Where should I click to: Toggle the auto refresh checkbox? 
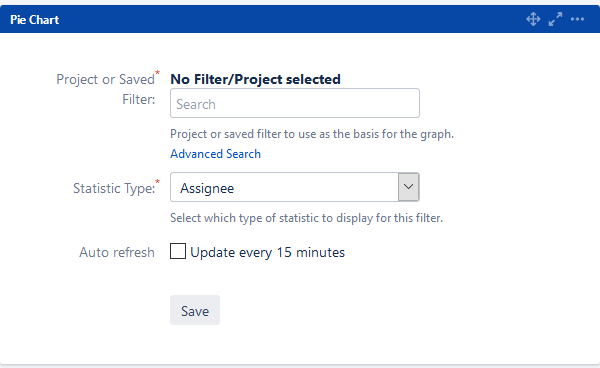click(178, 251)
